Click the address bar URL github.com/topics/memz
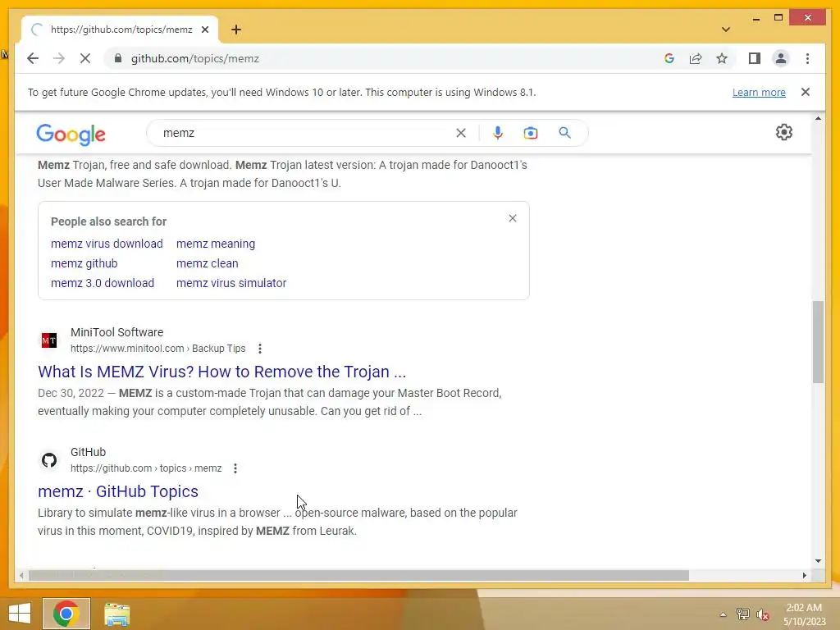Image resolution: width=840 pixels, height=630 pixels. coord(195,58)
